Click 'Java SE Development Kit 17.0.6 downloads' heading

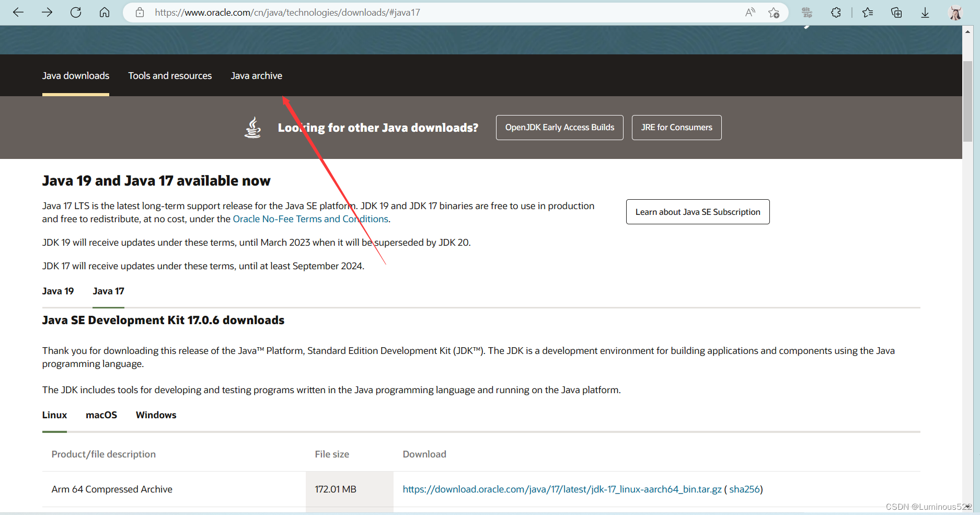[163, 321]
